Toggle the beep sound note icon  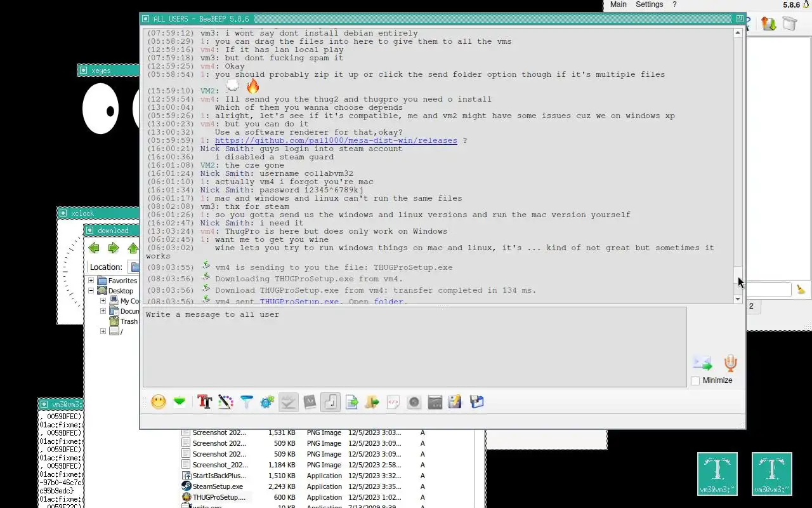point(330,401)
